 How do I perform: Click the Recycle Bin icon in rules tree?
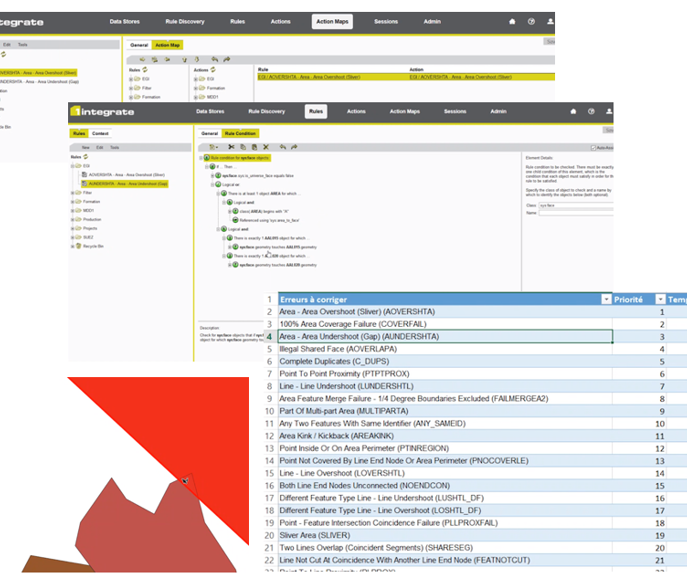coord(77,244)
